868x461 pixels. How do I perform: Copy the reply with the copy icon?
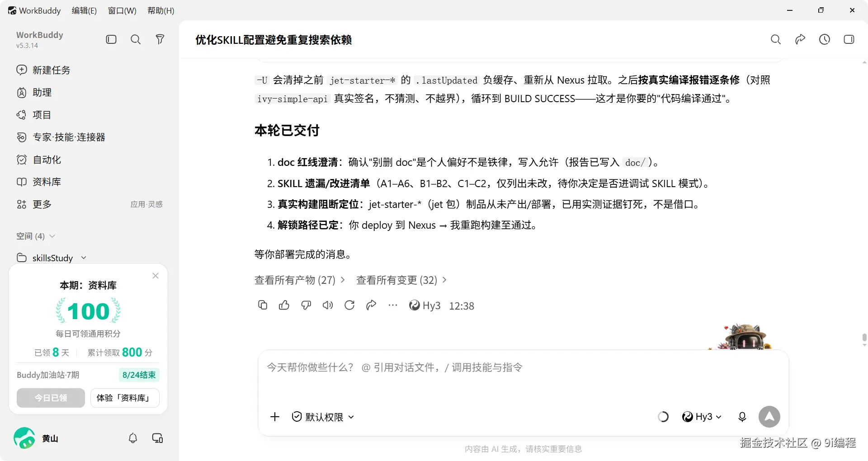click(263, 305)
